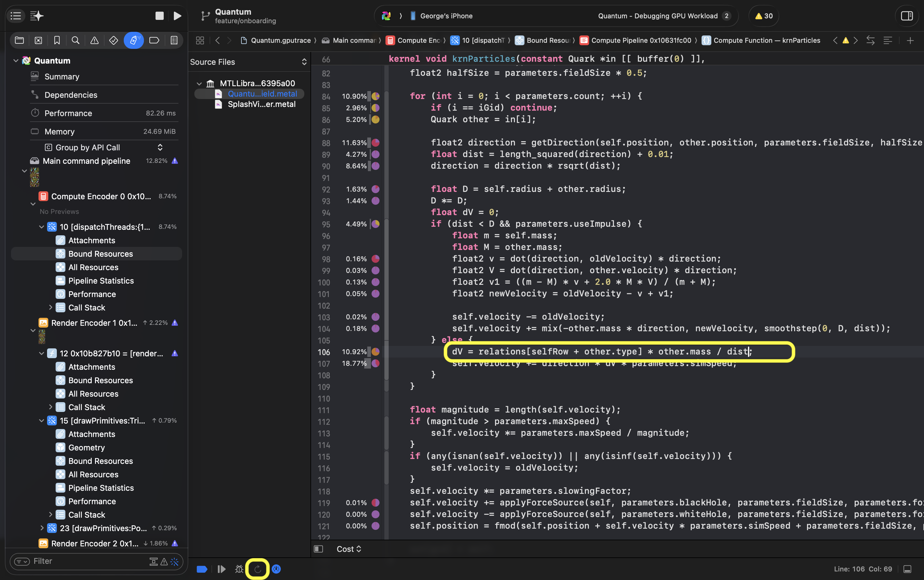Stop the running scheme
Viewport: 924px width, 580px height.
tap(159, 16)
